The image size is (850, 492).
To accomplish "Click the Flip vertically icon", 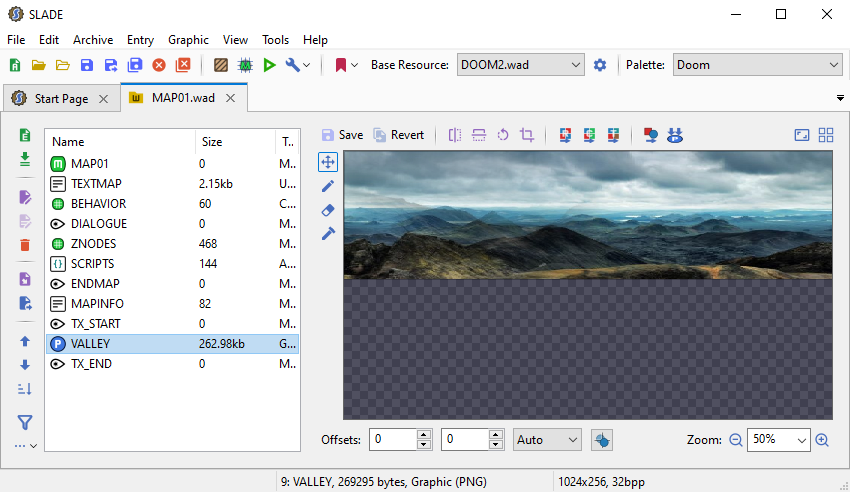I will [x=479, y=135].
